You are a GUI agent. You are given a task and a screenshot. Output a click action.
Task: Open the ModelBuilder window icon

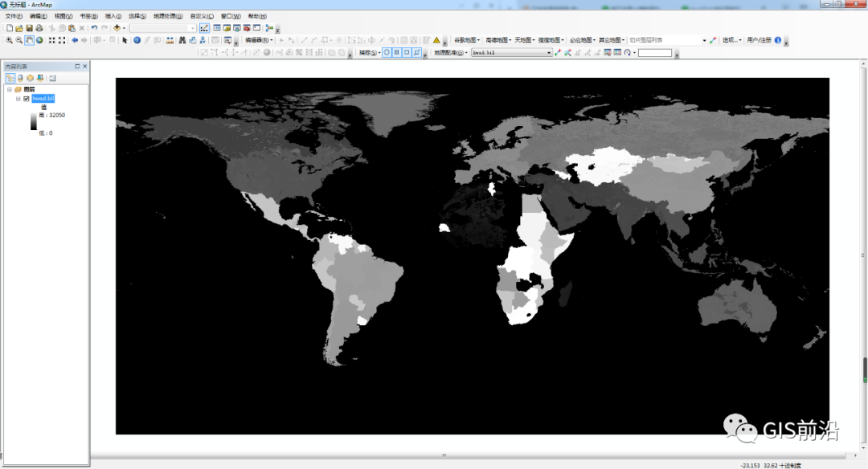point(269,27)
